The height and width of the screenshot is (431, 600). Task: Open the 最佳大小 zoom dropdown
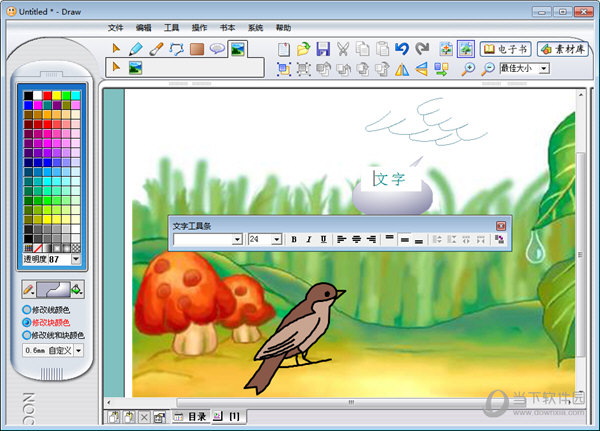(544, 69)
